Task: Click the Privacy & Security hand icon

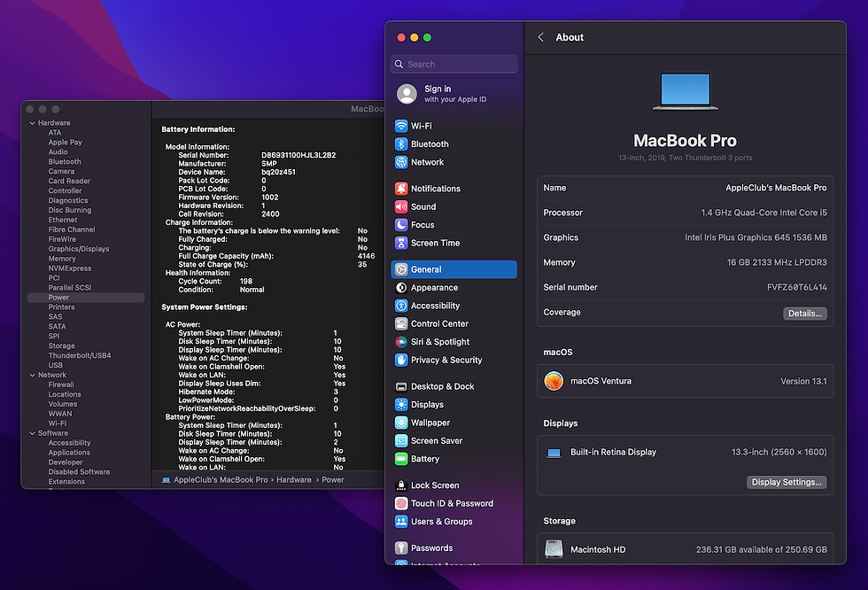Action: point(401,360)
